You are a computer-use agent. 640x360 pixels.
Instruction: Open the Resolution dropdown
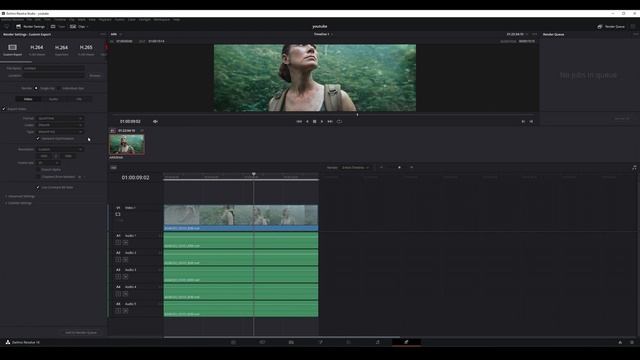coord(60,149)
